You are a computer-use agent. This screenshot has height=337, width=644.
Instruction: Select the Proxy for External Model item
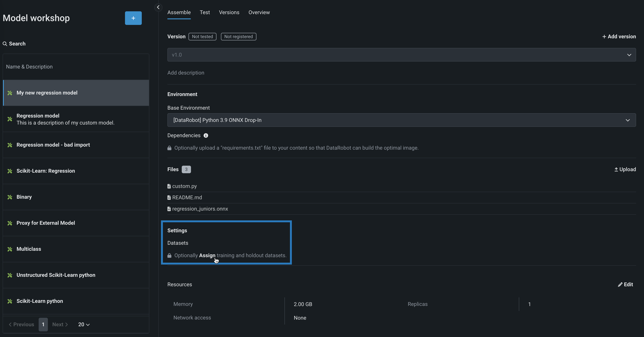coord(45,223)
